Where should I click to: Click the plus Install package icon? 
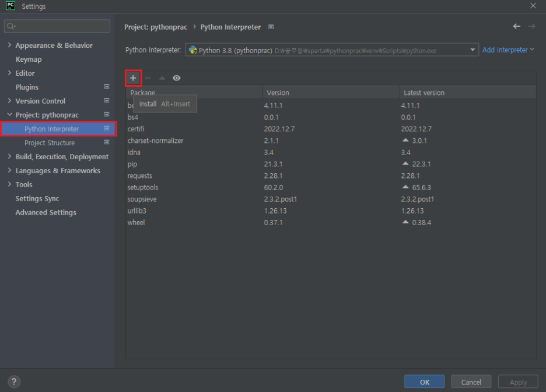(133, 78)
